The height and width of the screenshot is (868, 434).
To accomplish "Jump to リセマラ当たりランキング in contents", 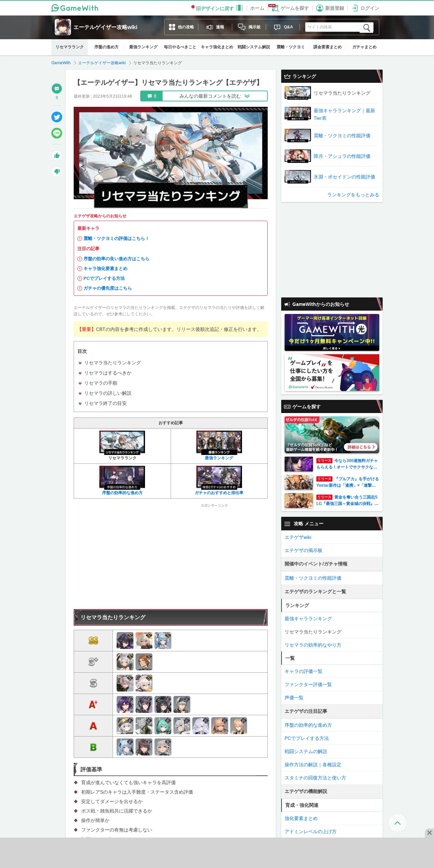I will pos(112,363).
